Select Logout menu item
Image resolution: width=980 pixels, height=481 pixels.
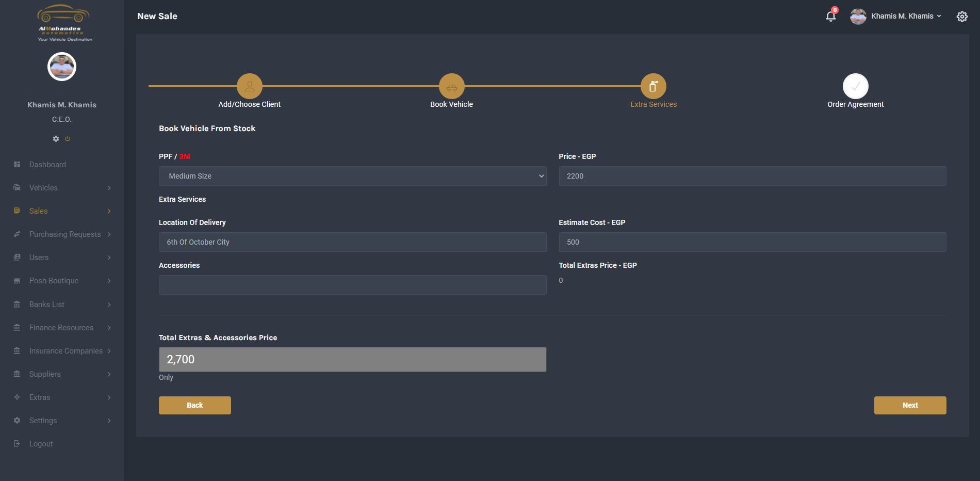(x=41, y=444)
